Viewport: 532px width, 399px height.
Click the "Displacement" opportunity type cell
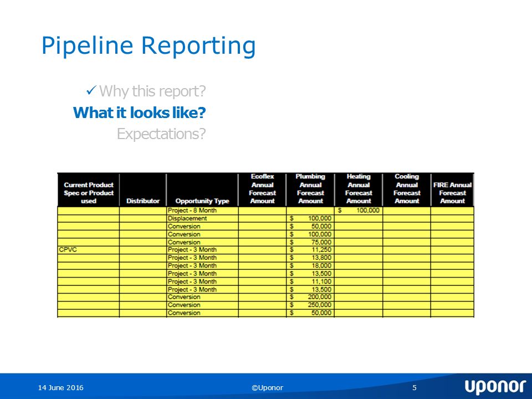point(202,218)
